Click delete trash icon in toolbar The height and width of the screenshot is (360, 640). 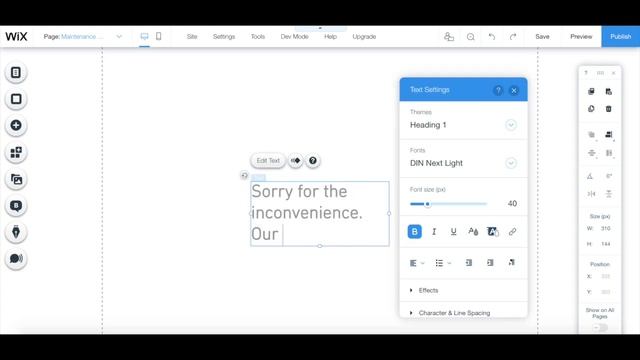(x=609, y=109)
